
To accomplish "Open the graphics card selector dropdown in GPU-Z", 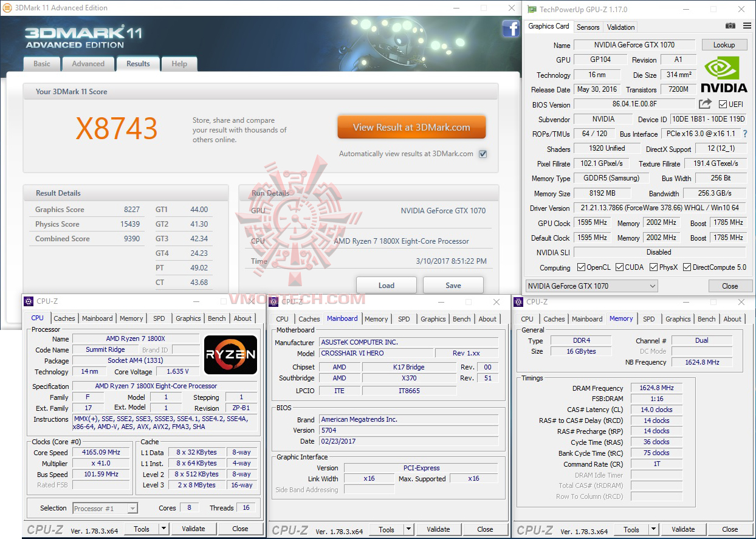I will point(652,286).
